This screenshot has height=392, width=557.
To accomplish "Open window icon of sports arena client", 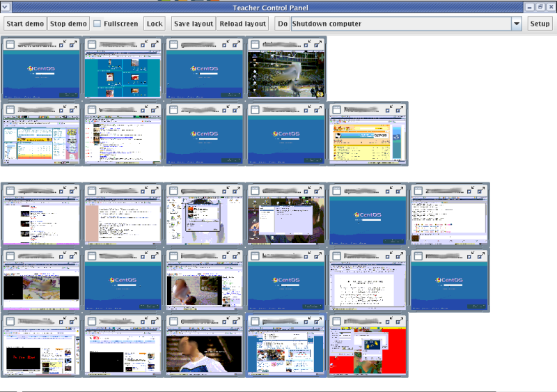I will click(x=255, y=45).
